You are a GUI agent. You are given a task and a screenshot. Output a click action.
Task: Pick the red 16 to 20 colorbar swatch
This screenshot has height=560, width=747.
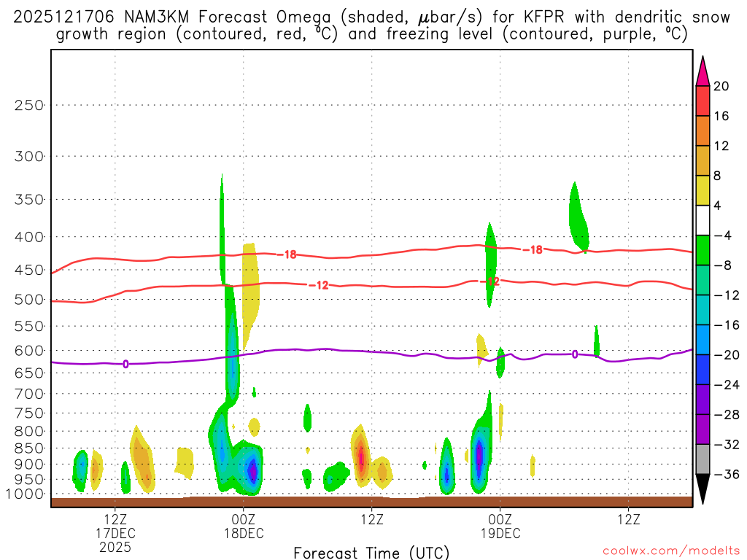(x=703, y=101)
